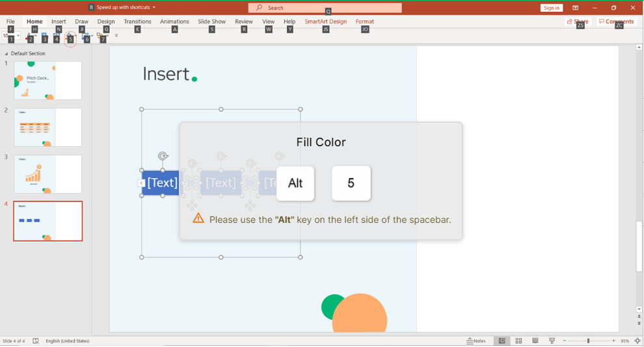Select the first blue [Text] shape

click(x=161, y=183)
